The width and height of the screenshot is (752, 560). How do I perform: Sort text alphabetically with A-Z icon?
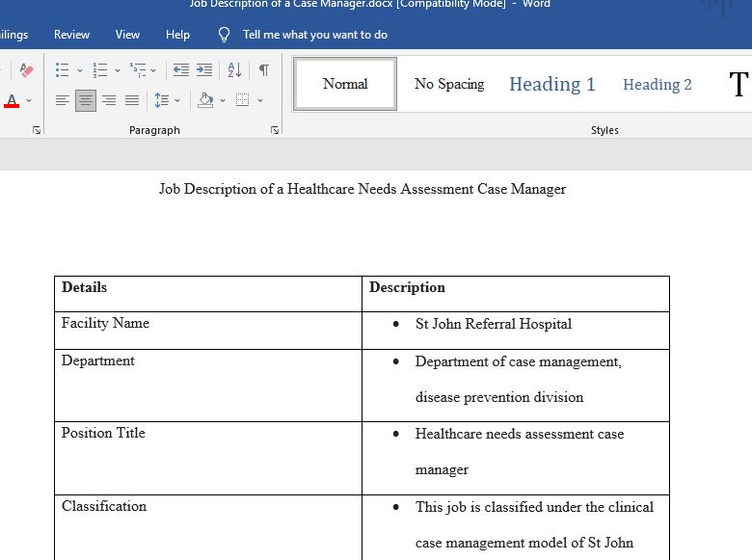point(234,70)
